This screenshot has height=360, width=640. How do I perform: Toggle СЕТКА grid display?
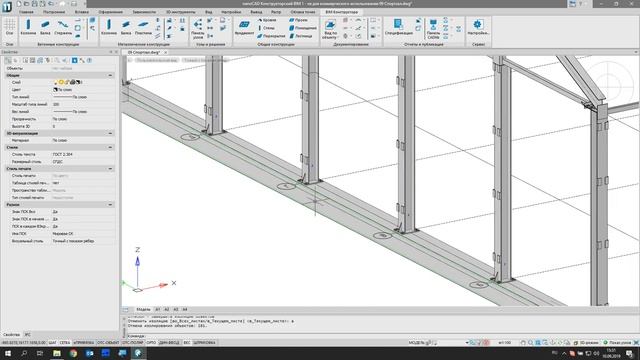click(x=65, y=343)
